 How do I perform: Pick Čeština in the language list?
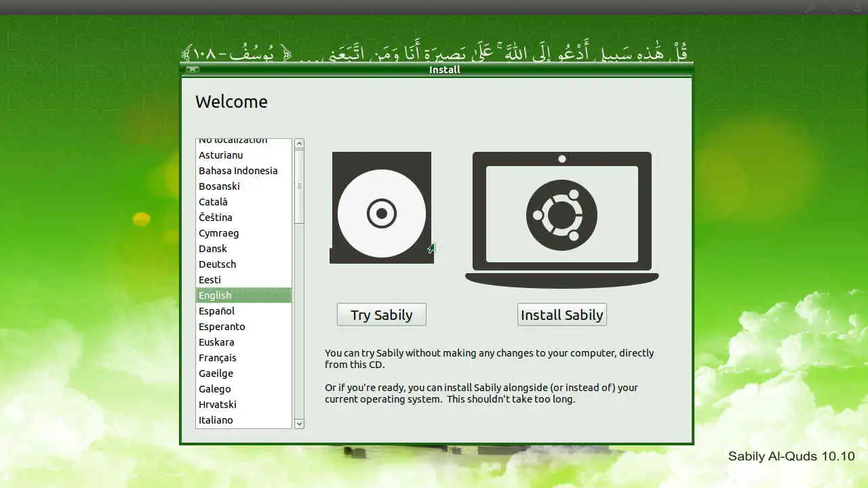pyautogui.click(x=244, y=218)
